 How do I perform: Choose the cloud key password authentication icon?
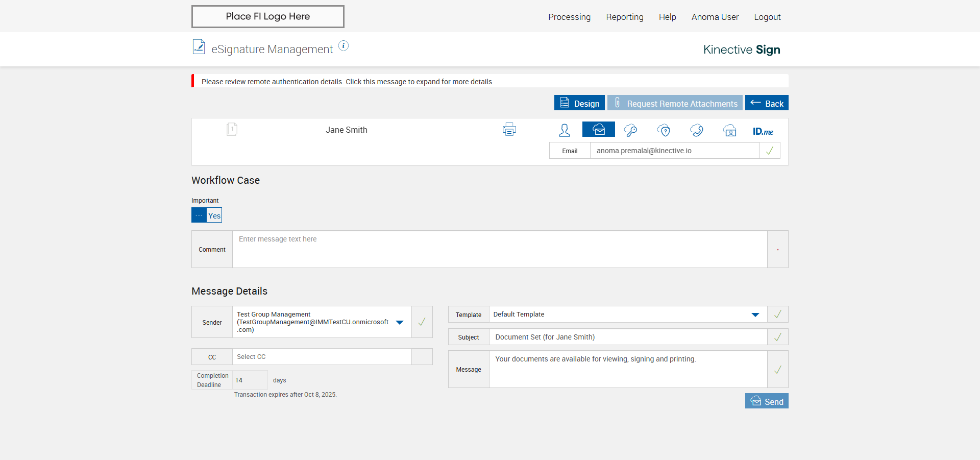[631, 130]
